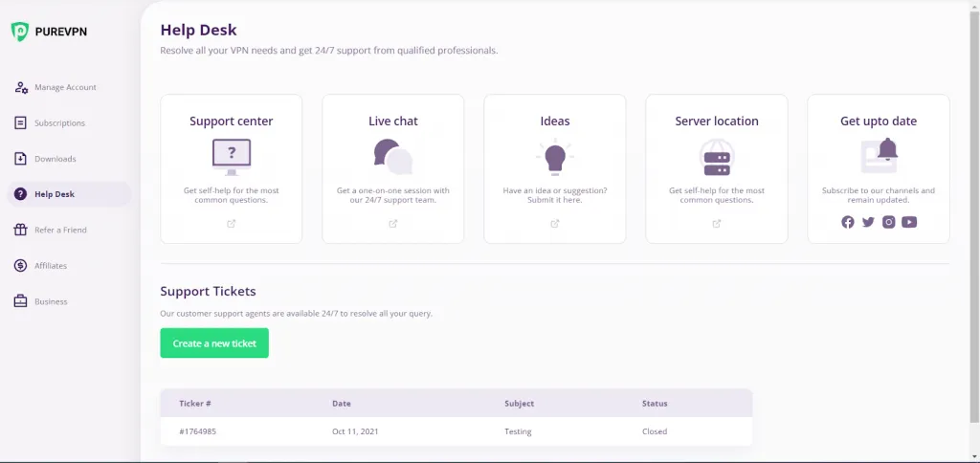
Task: Select Refer a Friend menu item
Action: 60,230
